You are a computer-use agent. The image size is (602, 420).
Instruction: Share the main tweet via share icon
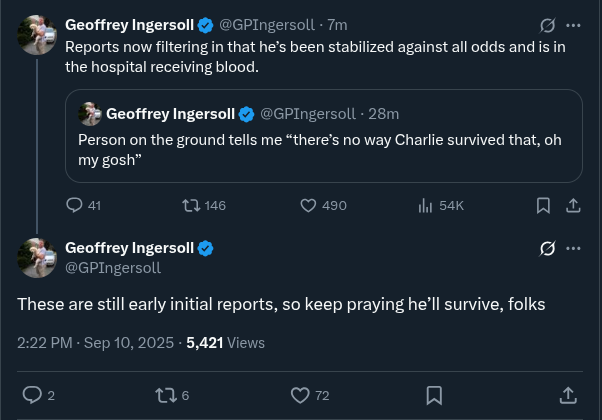(x=567, y=395)
